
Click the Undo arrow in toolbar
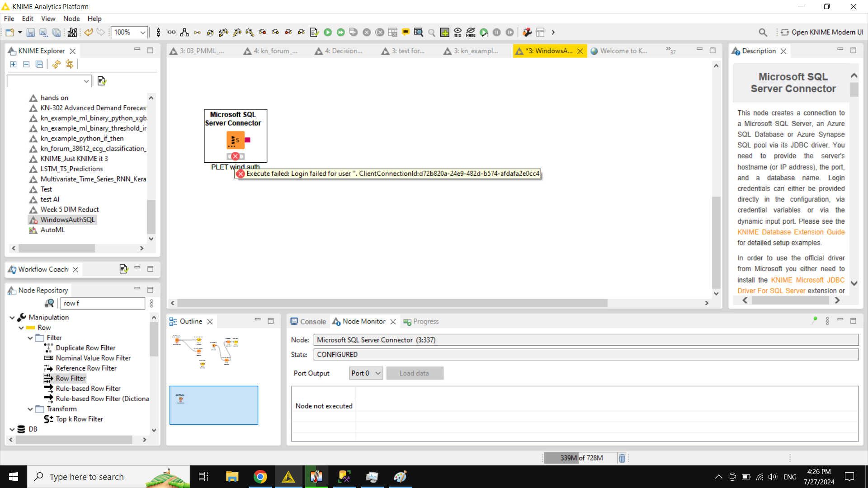(89, 32)
